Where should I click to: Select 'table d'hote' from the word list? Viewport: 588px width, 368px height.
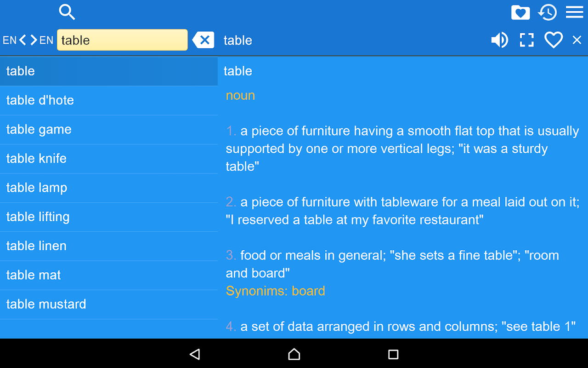click(x=109, y=100)
